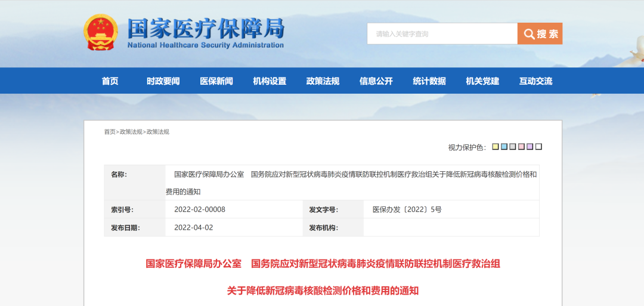The image size is (644, 306).
Task: Click the 视力保护色 label
Action: point(467,147)
